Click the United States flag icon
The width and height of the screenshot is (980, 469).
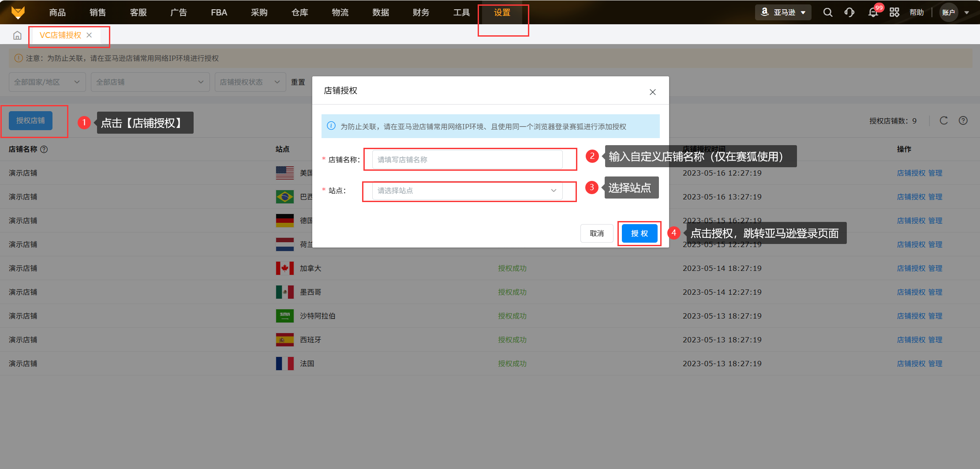[x=285, y=173]
